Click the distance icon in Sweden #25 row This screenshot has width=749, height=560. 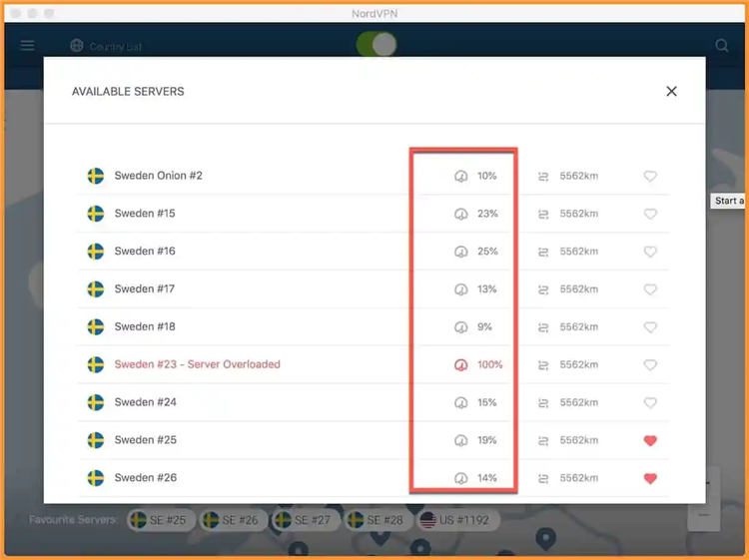543,440
